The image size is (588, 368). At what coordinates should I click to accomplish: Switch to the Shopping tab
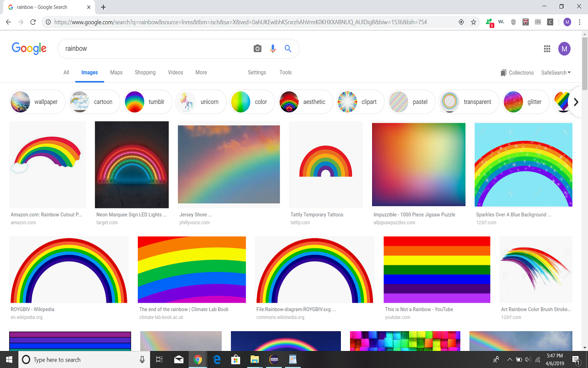pyautogui.click(x=145, y=73)
